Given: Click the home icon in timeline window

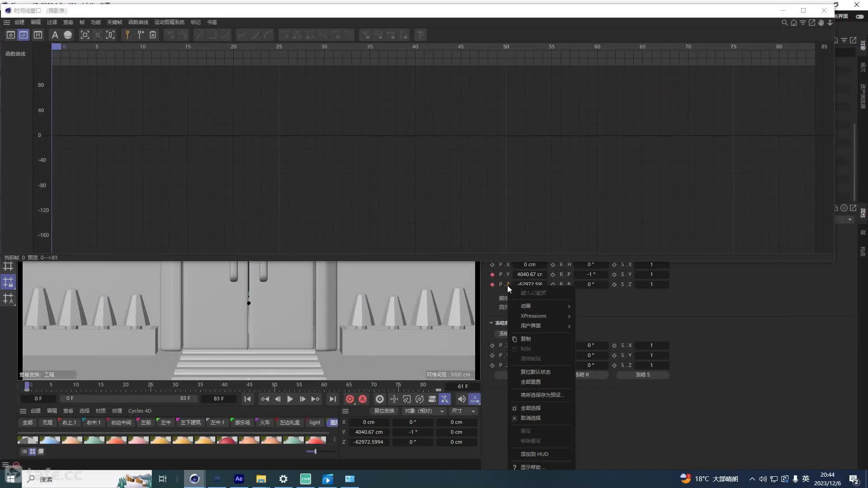Looking at the screenshot, I should [x=793, y=23].
